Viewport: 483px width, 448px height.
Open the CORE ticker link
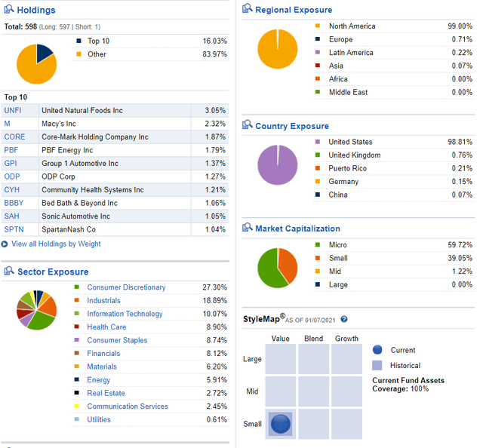[x=14, y=137]
